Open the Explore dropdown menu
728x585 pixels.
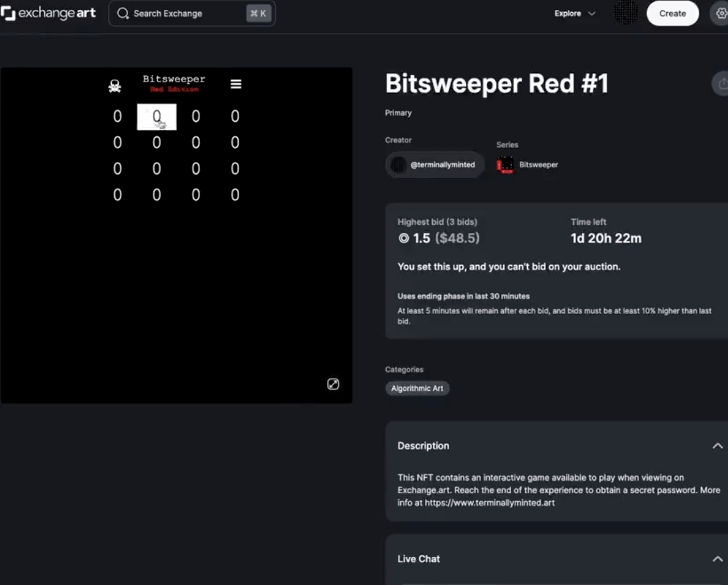(574, 13)
